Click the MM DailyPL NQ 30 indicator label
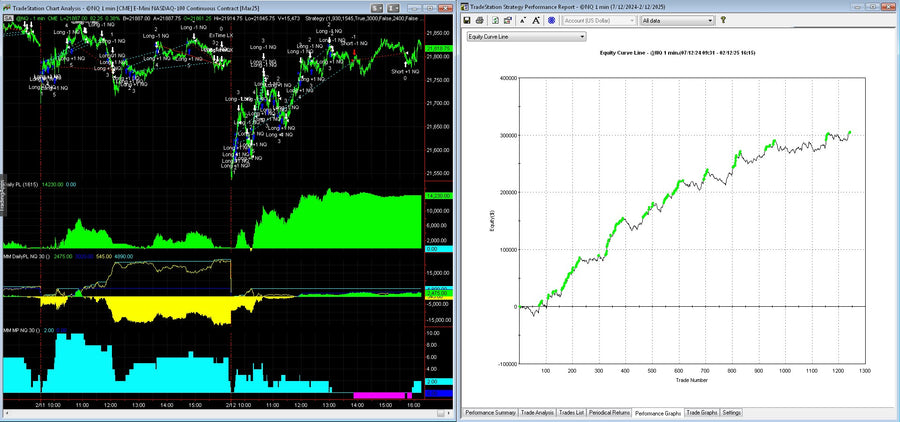 (x=28, y=255)
